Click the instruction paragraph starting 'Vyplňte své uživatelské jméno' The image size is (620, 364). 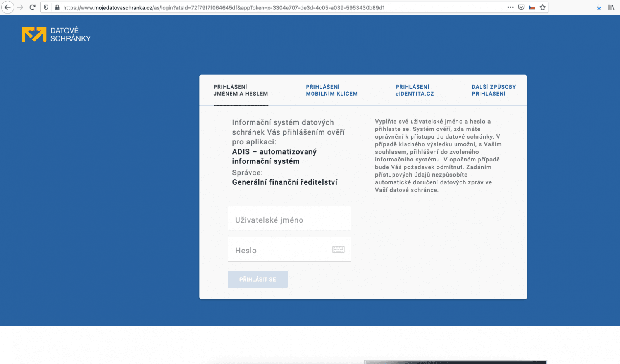pos(438,156)
